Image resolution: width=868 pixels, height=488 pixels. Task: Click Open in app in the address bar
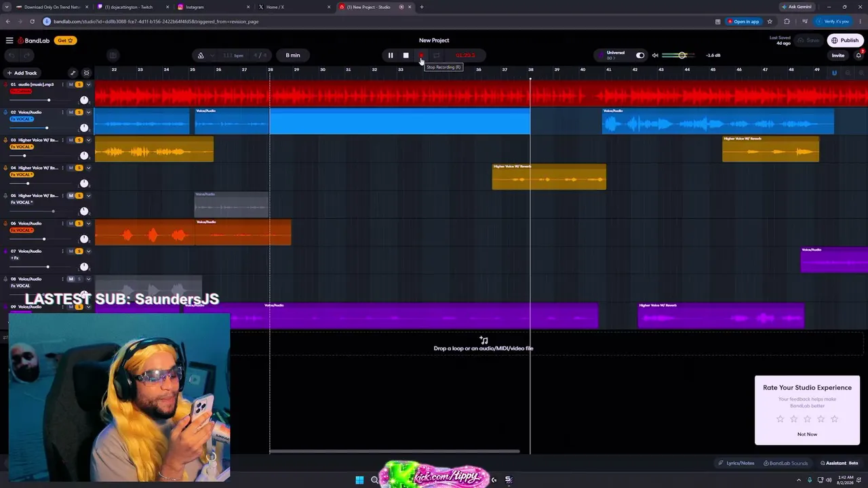pos(744,22)
